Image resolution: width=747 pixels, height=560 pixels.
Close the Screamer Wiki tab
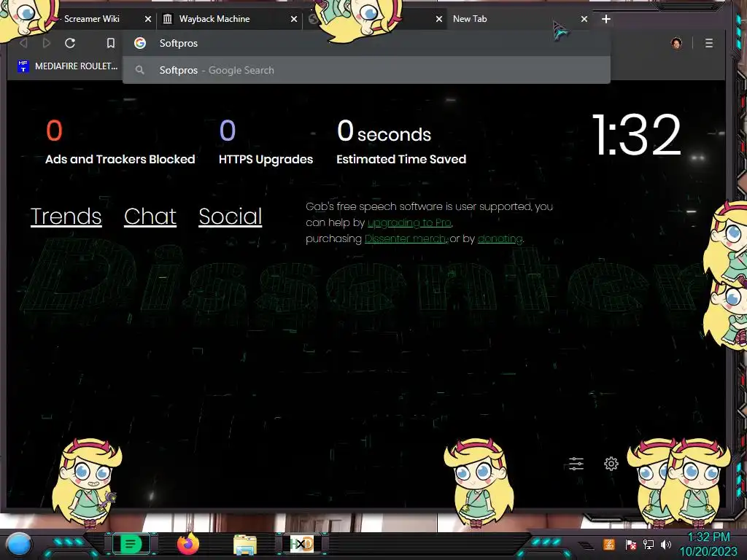click(x=147, y=19)
